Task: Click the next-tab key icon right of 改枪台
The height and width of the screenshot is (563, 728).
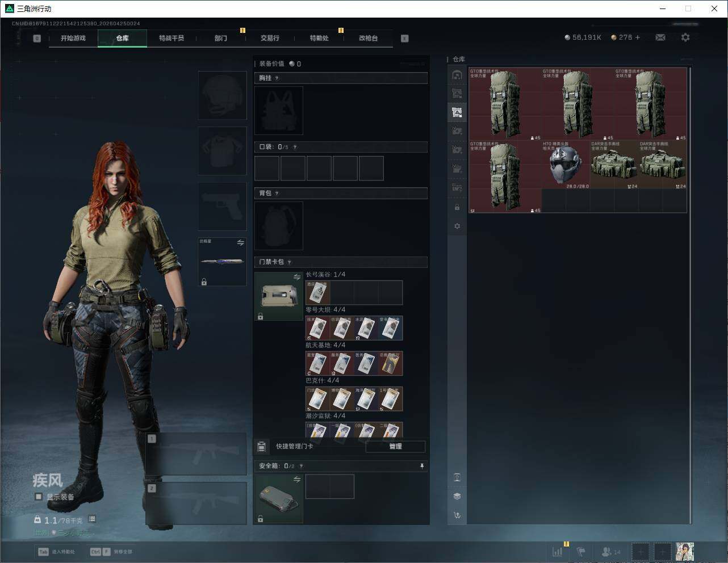Action: coord(405,39)
